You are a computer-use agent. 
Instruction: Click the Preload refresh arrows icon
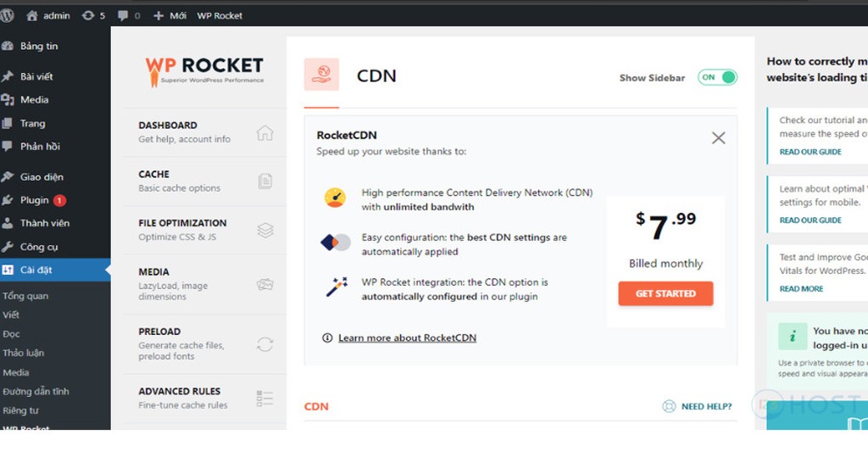265,344
